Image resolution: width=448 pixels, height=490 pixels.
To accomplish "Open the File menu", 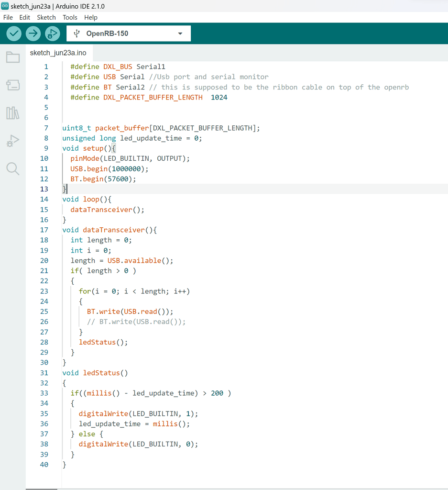I will (8, 17).
